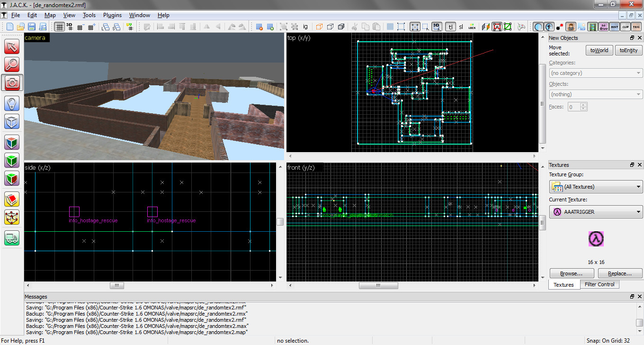Activate the Vertex Manipulation tool
This screenshot has height=345, width=644.
pos(12,218)
